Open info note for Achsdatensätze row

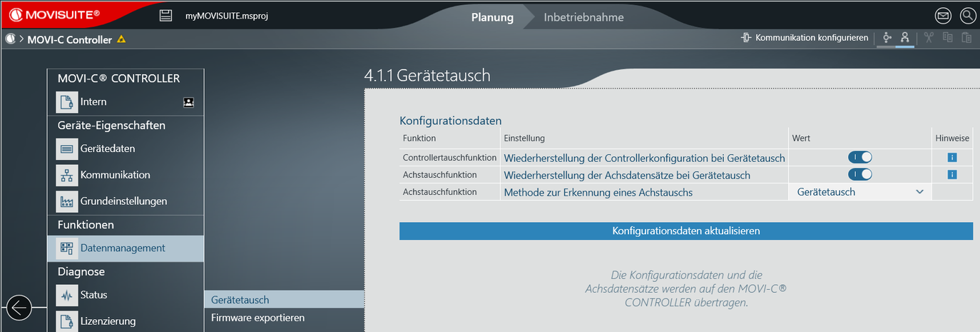(951, 175)
